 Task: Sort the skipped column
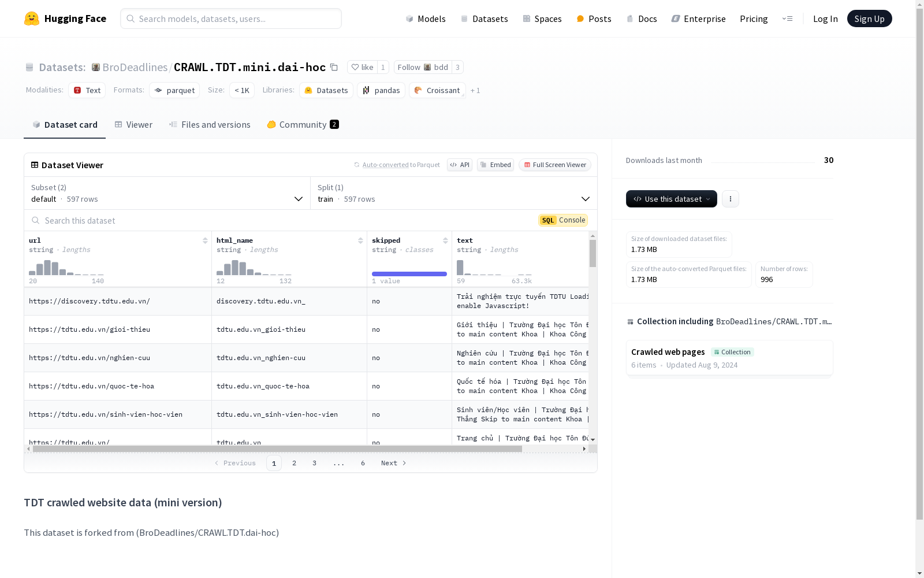[445, 240]
